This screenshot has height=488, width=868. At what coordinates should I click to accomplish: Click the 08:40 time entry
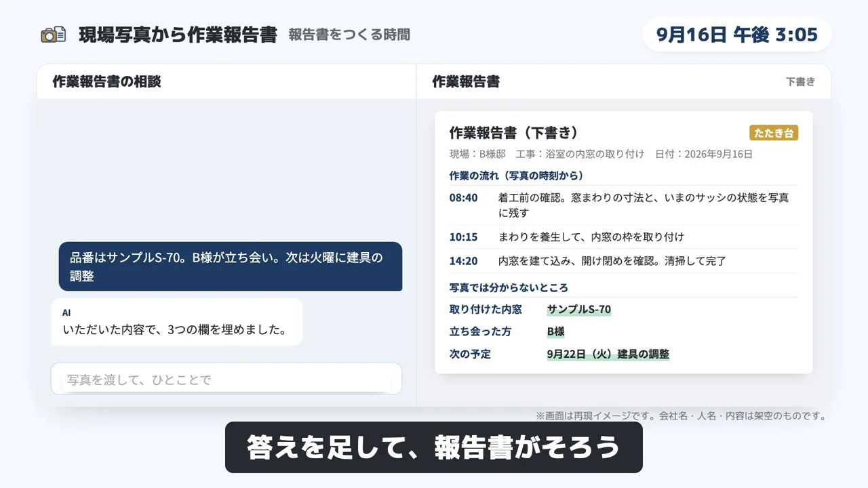(x=463, y=198)
